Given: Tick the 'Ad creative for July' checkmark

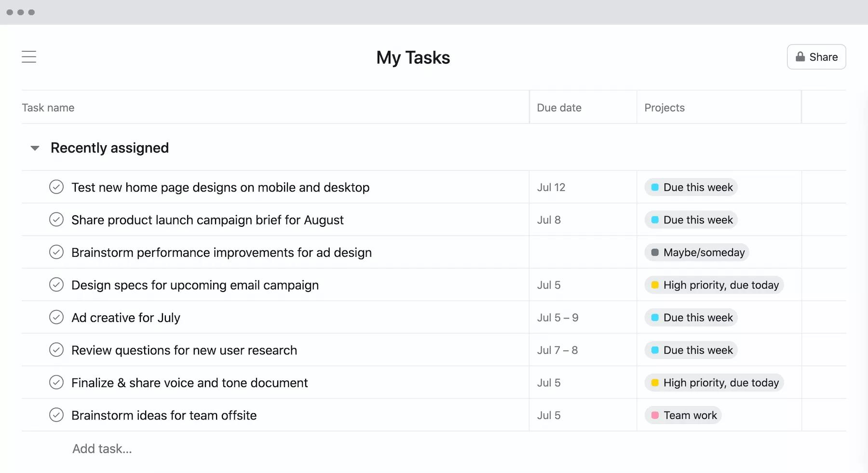Looking at the screenshot, I should coord(56,318).
